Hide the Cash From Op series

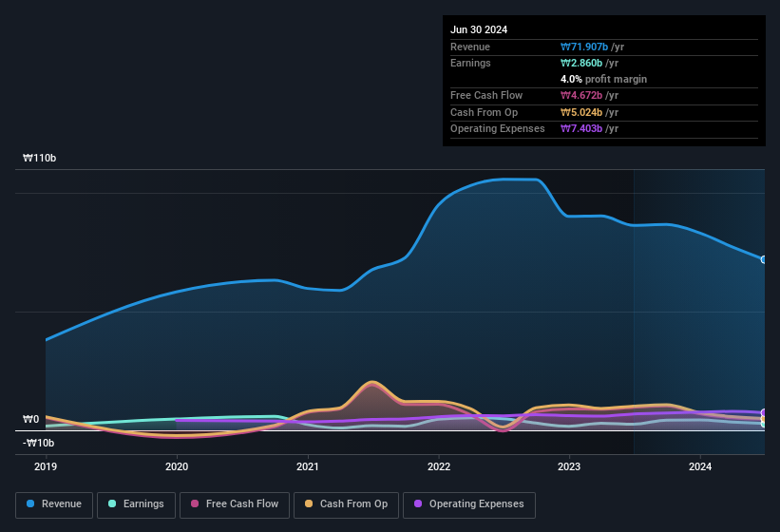point(346,504)
